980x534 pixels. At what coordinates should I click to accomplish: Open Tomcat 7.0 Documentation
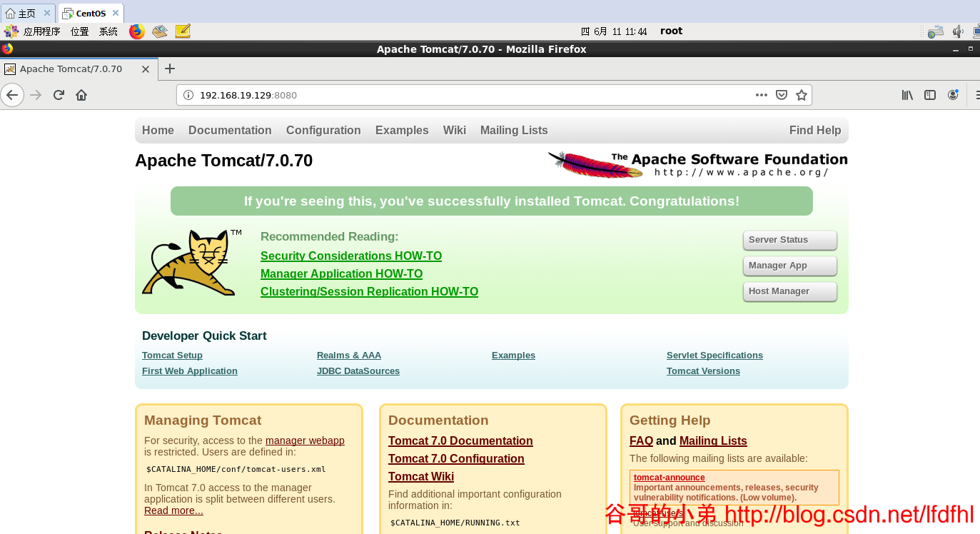coord(460,441)
